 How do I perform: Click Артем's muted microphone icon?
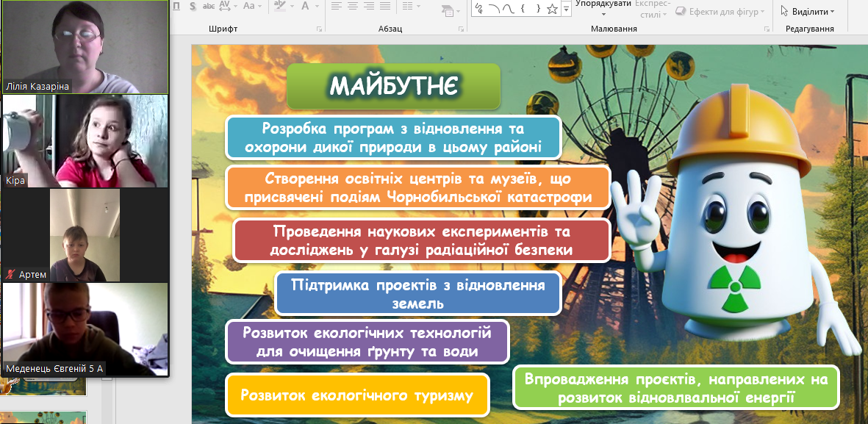pyautogui.click(x=10, y=275)
